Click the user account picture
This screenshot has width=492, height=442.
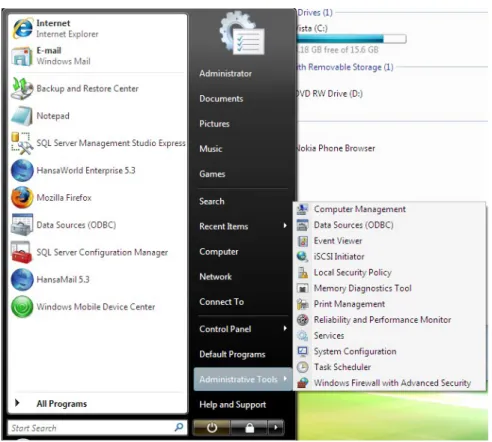click(x=242, y=33)
